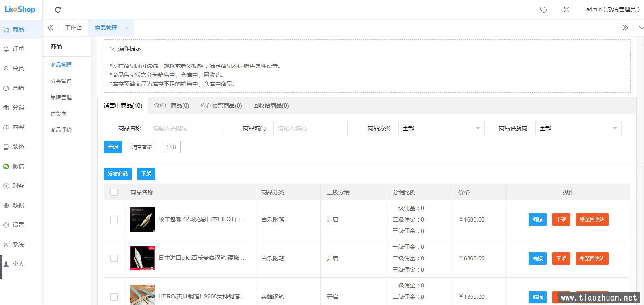
Task: Click the 查询 button
Action: tap(113, 147)
